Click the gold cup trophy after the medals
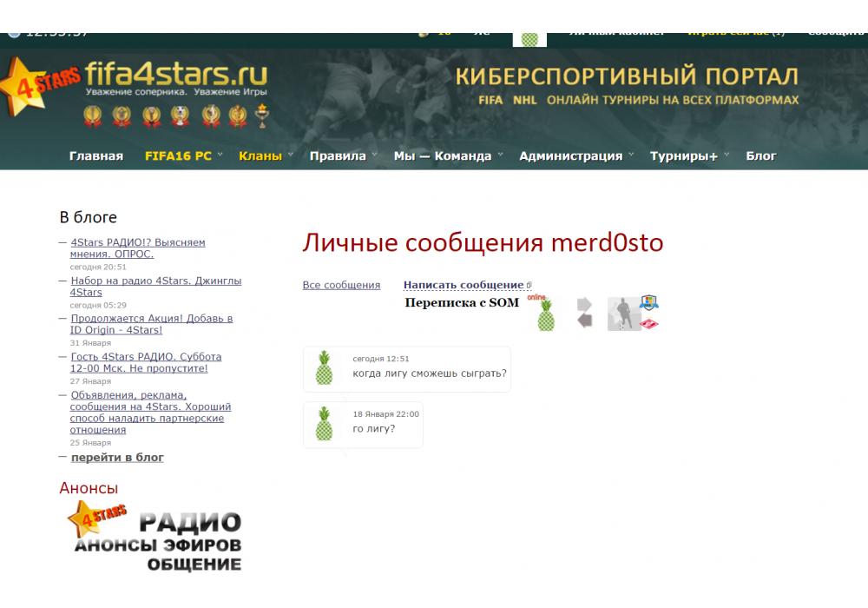 click(x=262, y=116)
